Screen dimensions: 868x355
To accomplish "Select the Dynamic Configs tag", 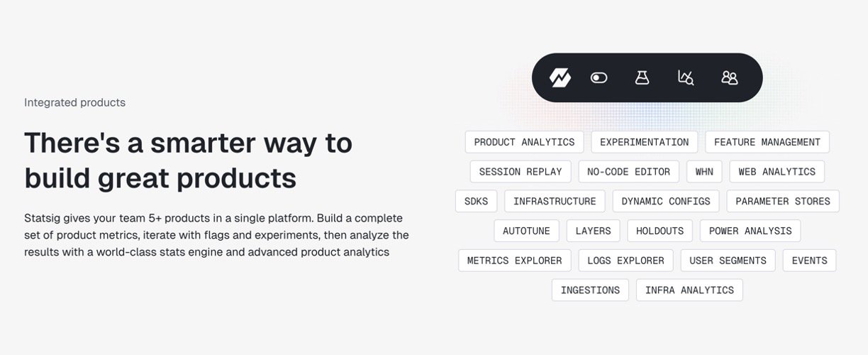I will pyautogui.click(x=665, y=202).
